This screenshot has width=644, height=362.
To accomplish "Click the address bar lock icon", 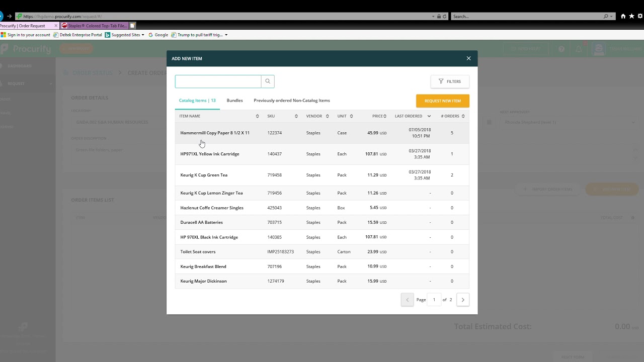I will (439, 17).
